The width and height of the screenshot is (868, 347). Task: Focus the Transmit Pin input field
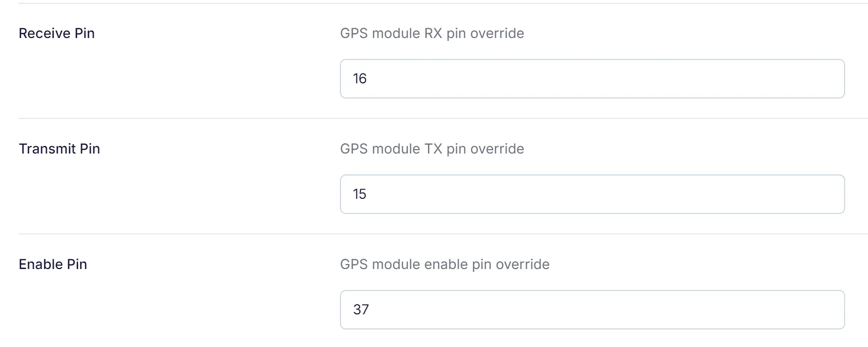pyautogui.click(x=592, y=194)
